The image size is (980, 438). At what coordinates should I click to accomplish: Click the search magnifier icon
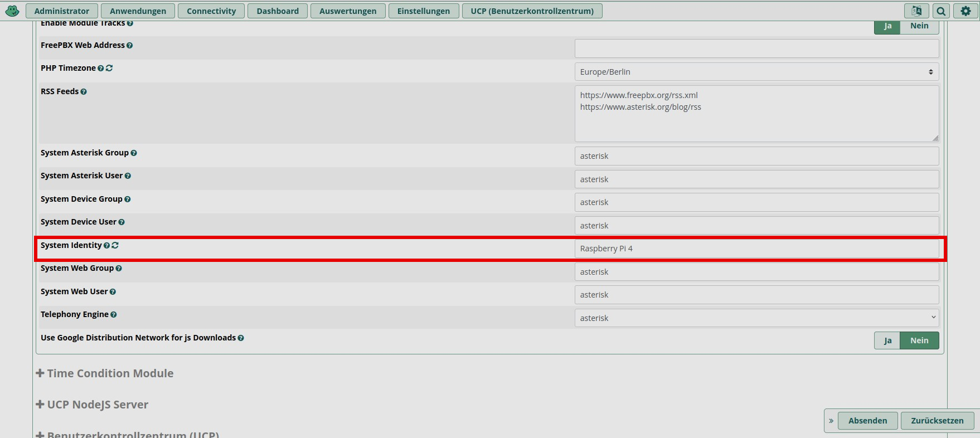[x=941, y=11]
